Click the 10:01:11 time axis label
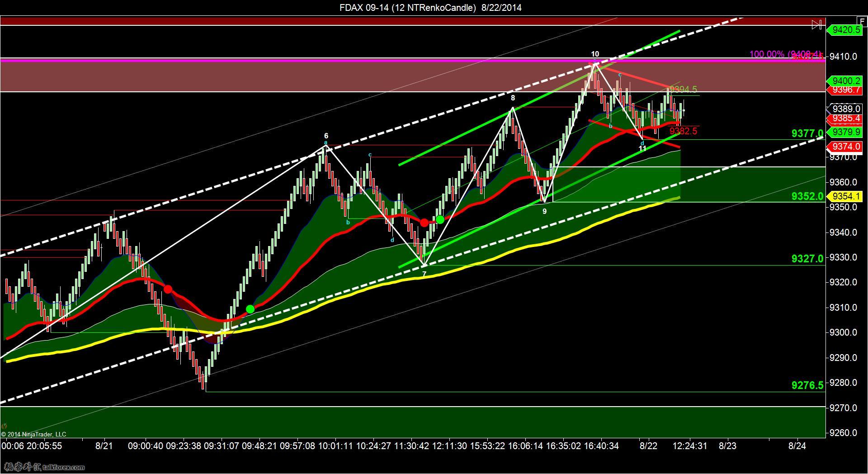This screenshot has height=474, width=868. [x=335, y=446]
